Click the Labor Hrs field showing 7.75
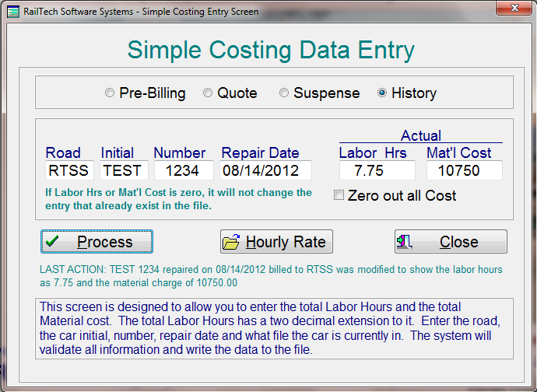 [377, 170]
